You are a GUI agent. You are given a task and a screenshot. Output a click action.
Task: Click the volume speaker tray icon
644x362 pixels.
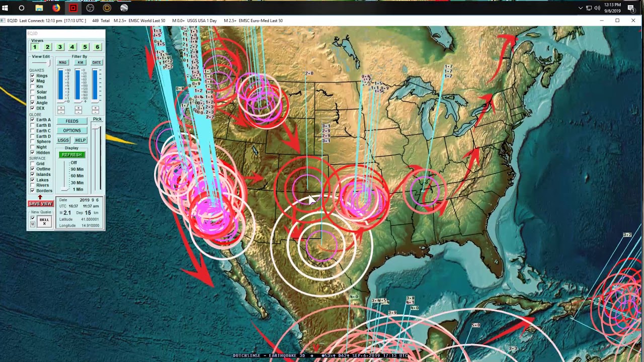(x=597, y=8)
